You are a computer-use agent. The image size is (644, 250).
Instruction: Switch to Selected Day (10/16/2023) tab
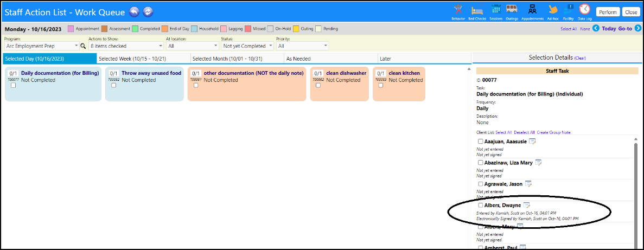tap(50, 59)
